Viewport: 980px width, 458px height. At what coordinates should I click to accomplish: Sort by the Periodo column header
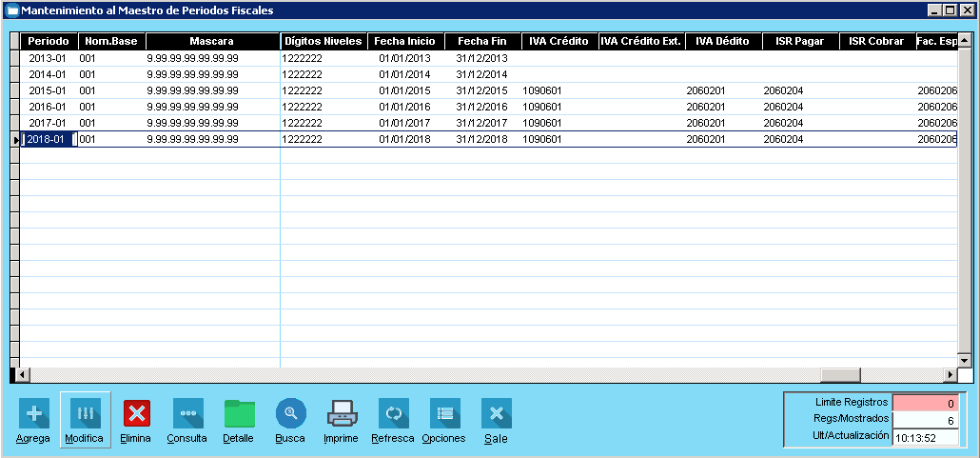[48, 42]
